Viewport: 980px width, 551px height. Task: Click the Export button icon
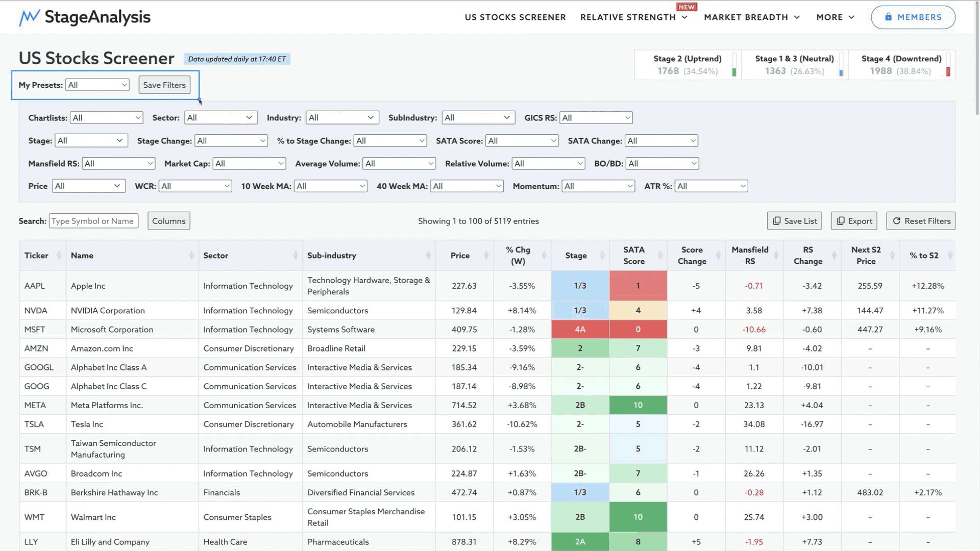click(x=840, y=221)
